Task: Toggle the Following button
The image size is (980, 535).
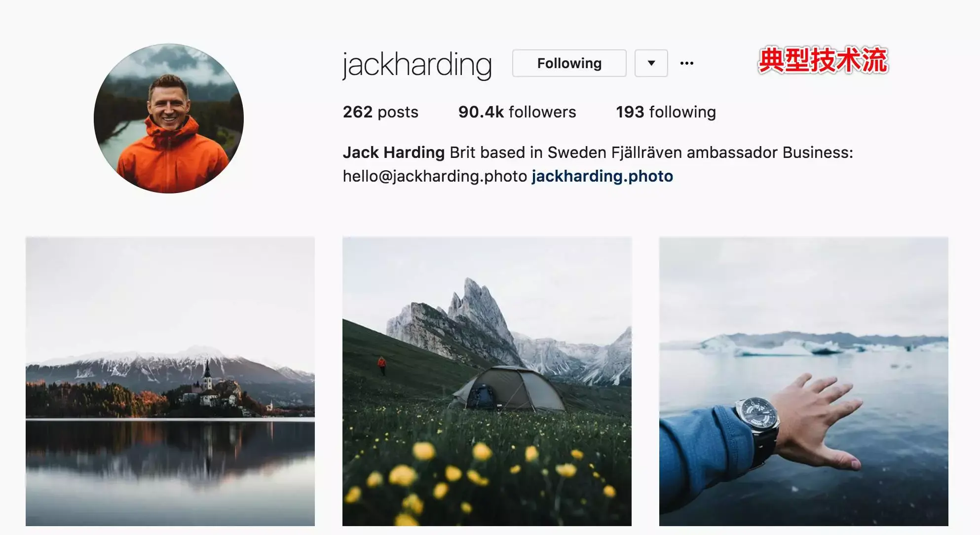Action: pyautogui.click(x=569, y=63)
